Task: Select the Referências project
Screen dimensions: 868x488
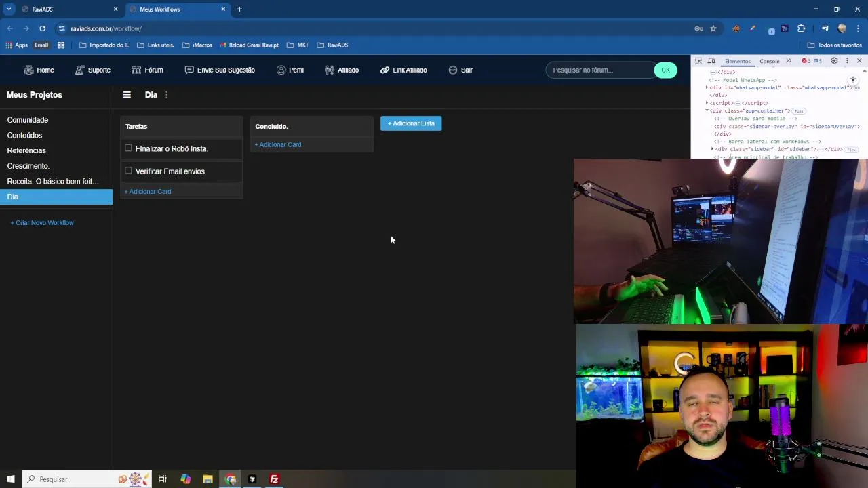Action: (x=26, y=150)
